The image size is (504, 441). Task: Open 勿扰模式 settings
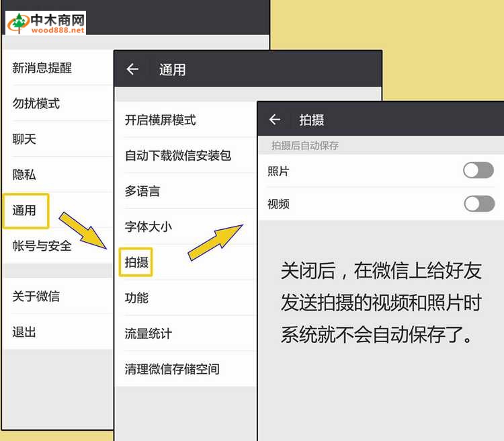pos(58,104)
